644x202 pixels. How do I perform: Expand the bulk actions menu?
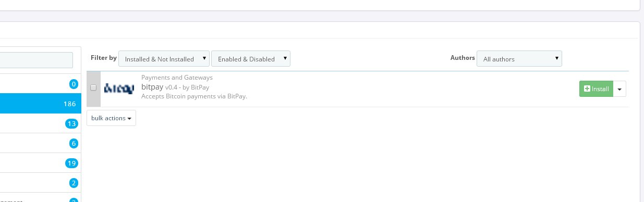point(111,118)
